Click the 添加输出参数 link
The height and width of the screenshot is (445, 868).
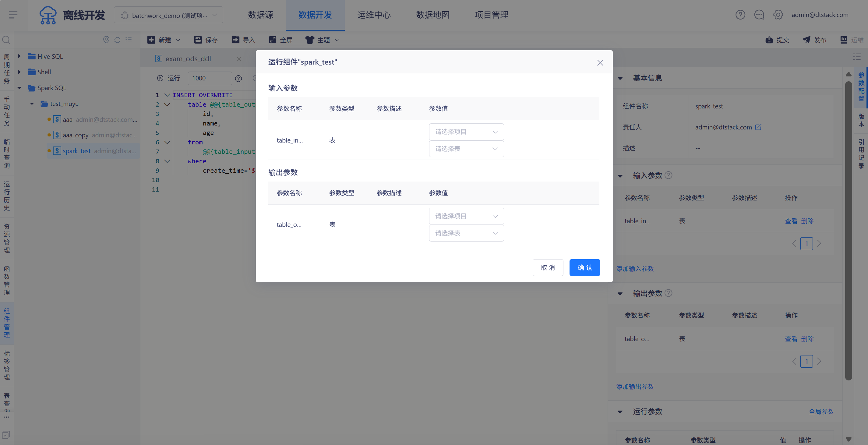click(635, 387)
